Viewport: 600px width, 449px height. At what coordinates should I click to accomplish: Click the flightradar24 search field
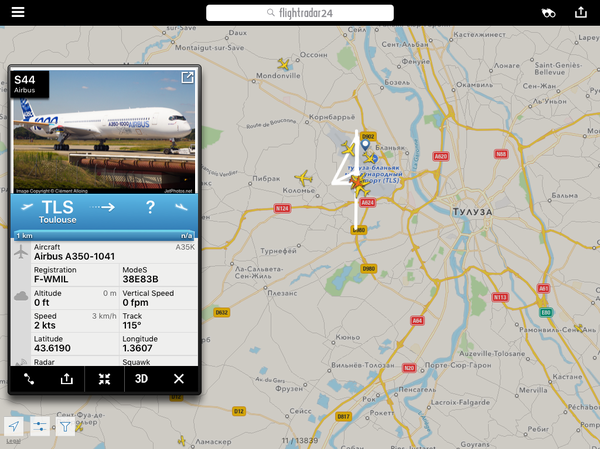tap(300, 13)
